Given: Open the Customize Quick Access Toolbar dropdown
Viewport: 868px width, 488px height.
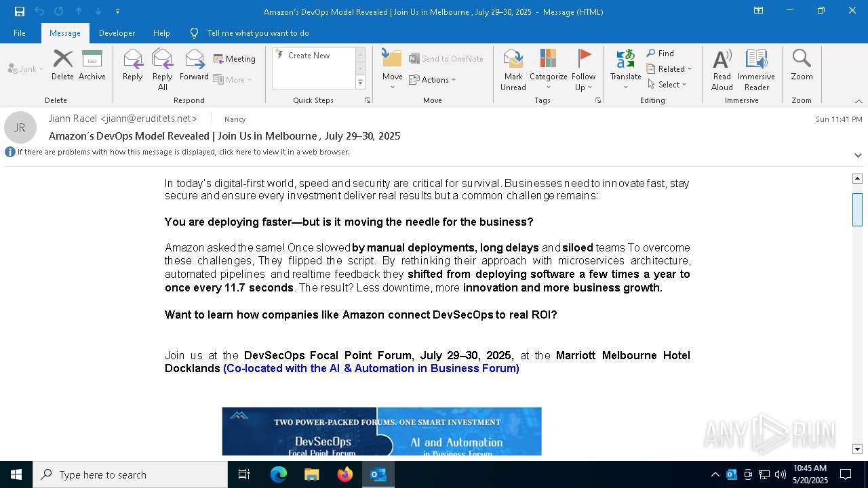Looking at the screenshot, I should (x=117, y=12).
